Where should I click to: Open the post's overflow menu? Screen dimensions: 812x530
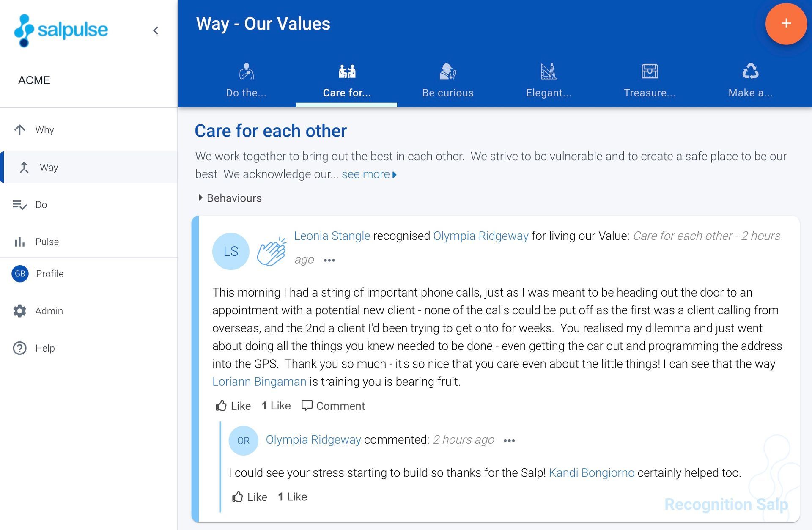point(329,260)
